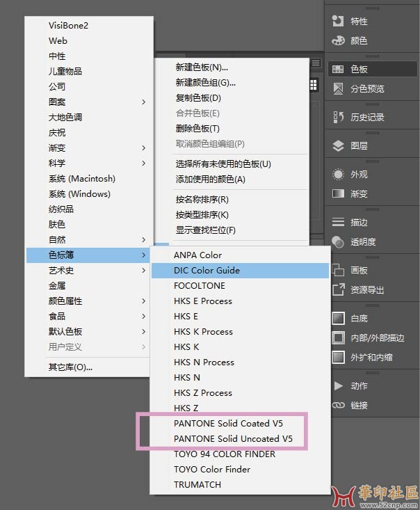Image resolution: width=420 pixels, height=510 pixels.
Task: Click 新建色板(N)... menu entry
Action: click(202, 67)
